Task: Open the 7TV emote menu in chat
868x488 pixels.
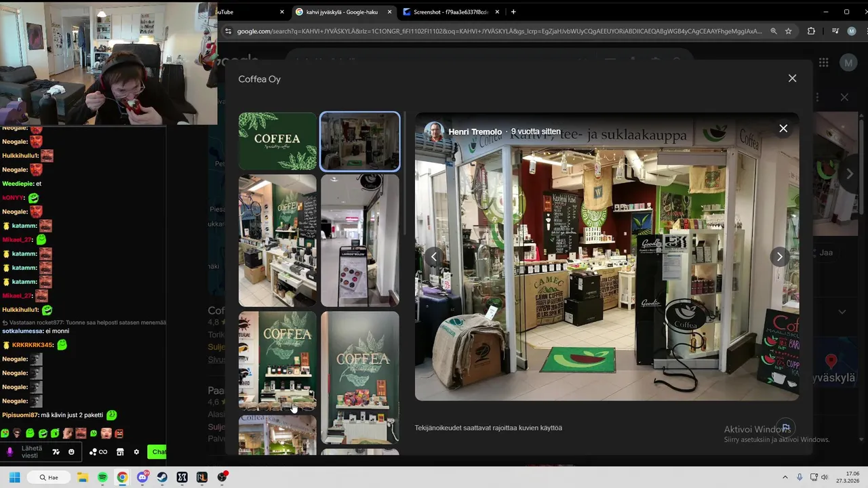Action: (x=56, y=452)
